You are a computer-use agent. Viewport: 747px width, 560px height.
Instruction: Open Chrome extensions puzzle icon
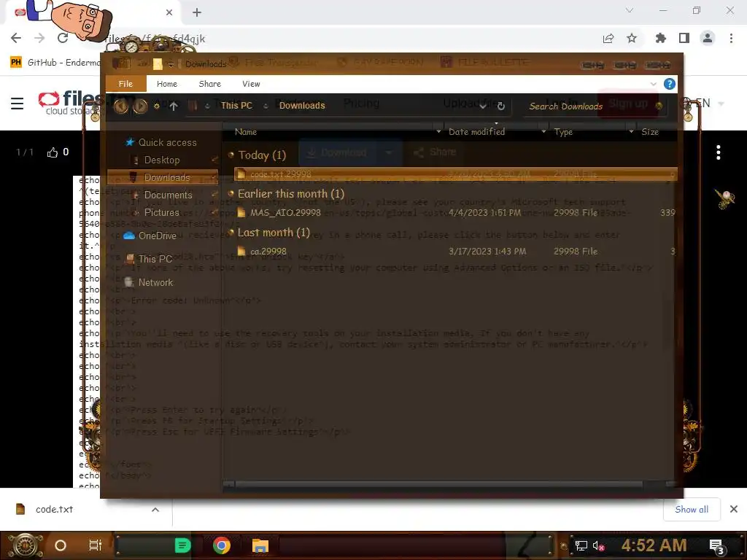[x=661, y=38]
